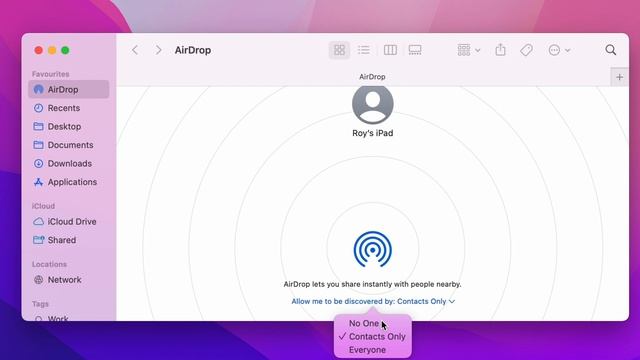640x360 pixels.
Task: Click the iCloud section header
Action: [43, 206]
